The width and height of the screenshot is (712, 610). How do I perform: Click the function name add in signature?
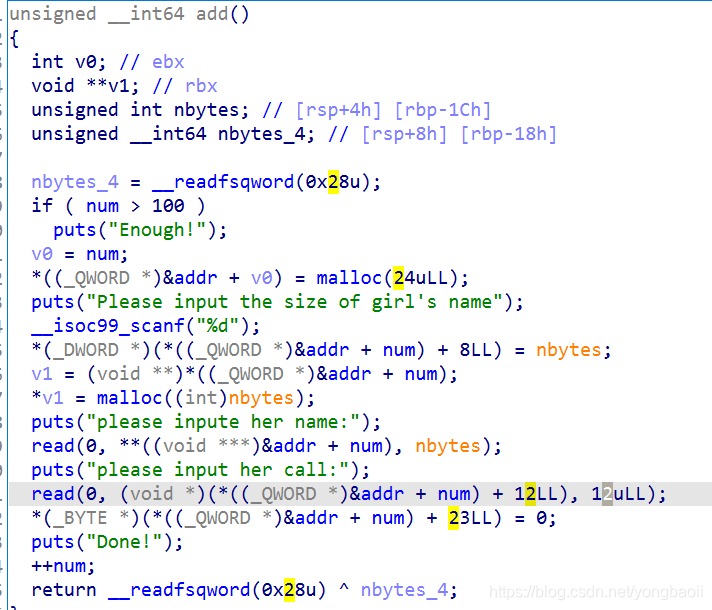coord(212,14)
